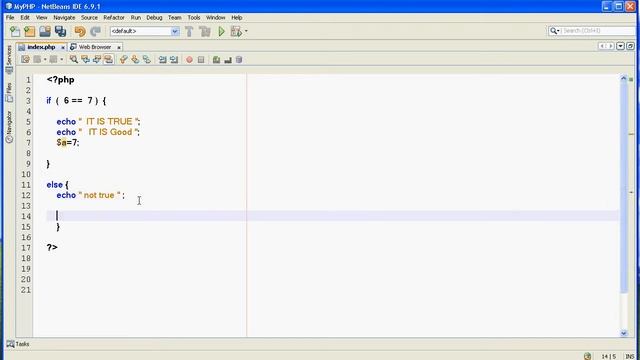Click Previous Bookmark icon

pos(123,60)
